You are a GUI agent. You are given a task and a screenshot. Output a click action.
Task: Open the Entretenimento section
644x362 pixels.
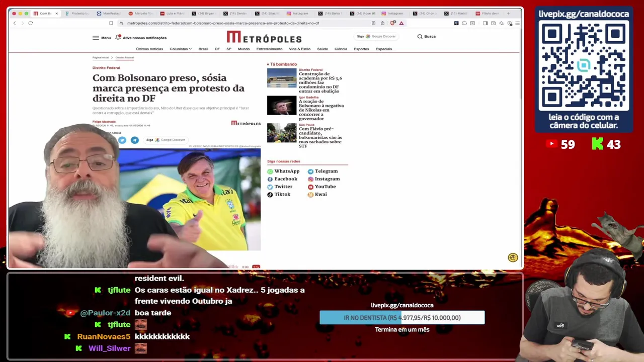(x=269, y=49)
